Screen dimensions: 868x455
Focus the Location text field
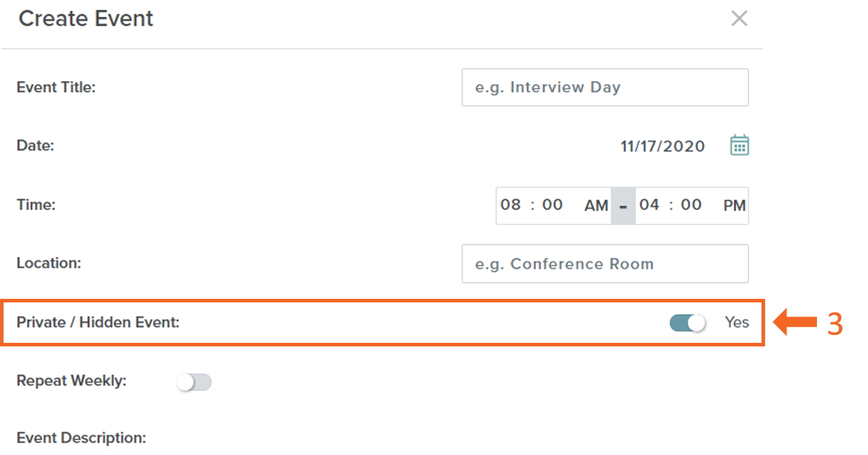(x=605, y=263)
